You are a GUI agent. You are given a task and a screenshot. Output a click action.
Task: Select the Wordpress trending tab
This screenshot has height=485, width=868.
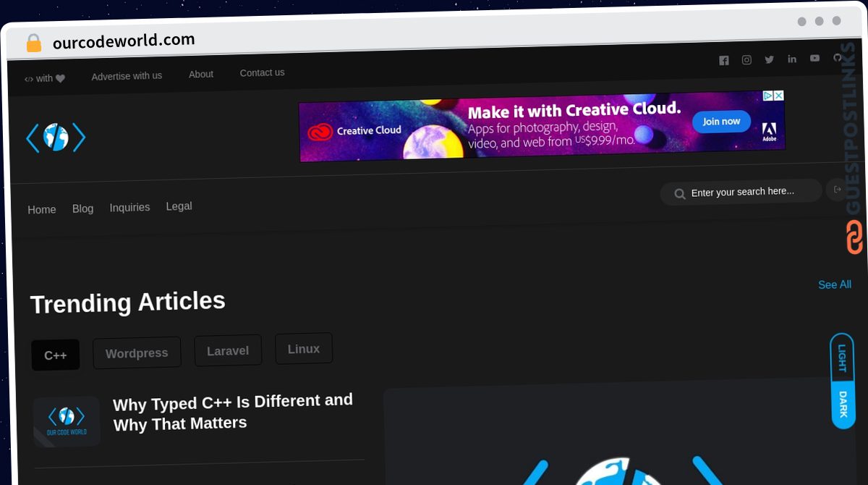(x=137, y=353)
